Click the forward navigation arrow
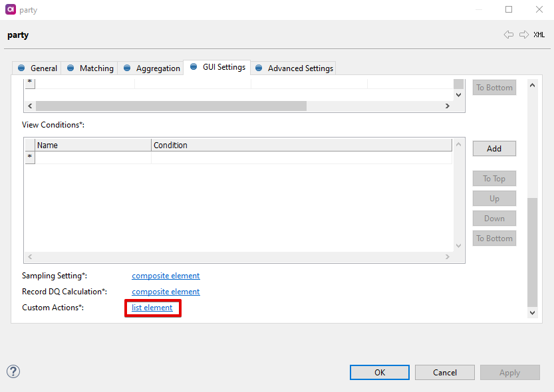The width and height of the screenshot is (554, 392). click(x=524, y=35)
